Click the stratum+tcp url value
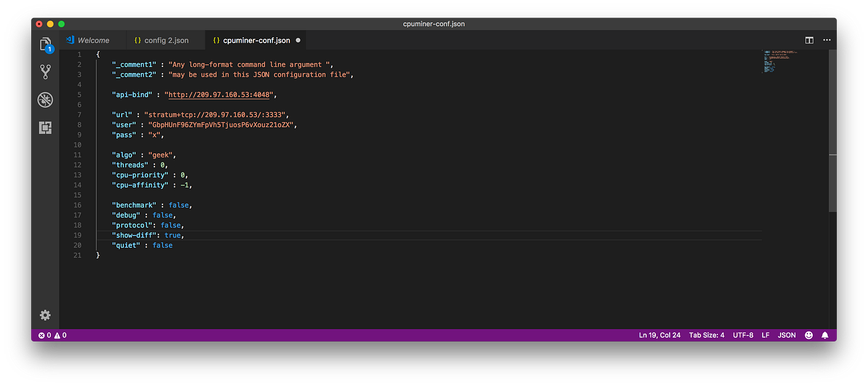868x386 pixels. (x=217, y=115)
